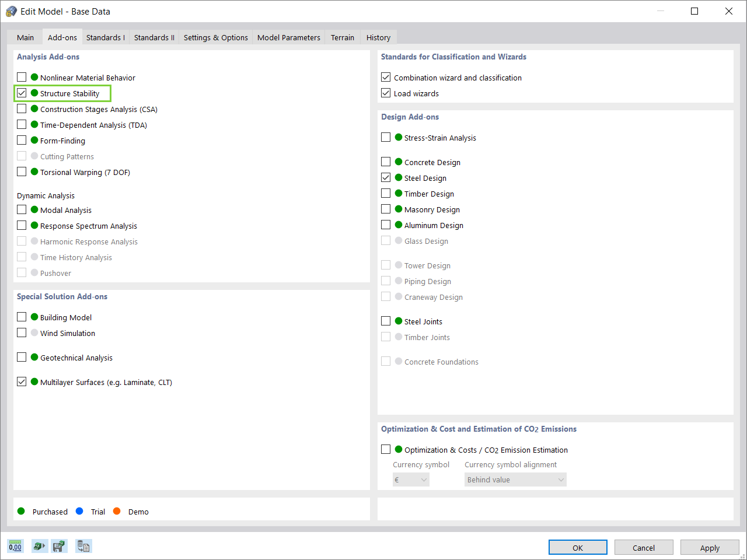Click the globe icon in the title bar
This screenshot has height=560, width=747.
tap(11, 10)
